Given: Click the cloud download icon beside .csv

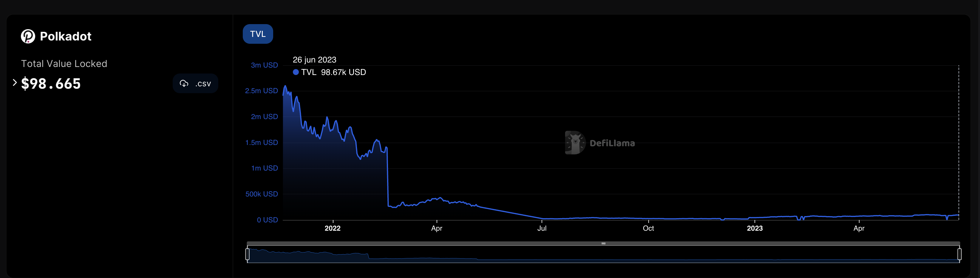Looking at the screenshot, I should click(184, 84).
